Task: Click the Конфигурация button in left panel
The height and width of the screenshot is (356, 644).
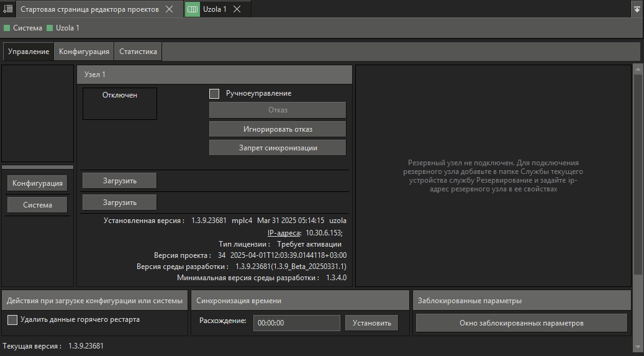Action: 37,183
